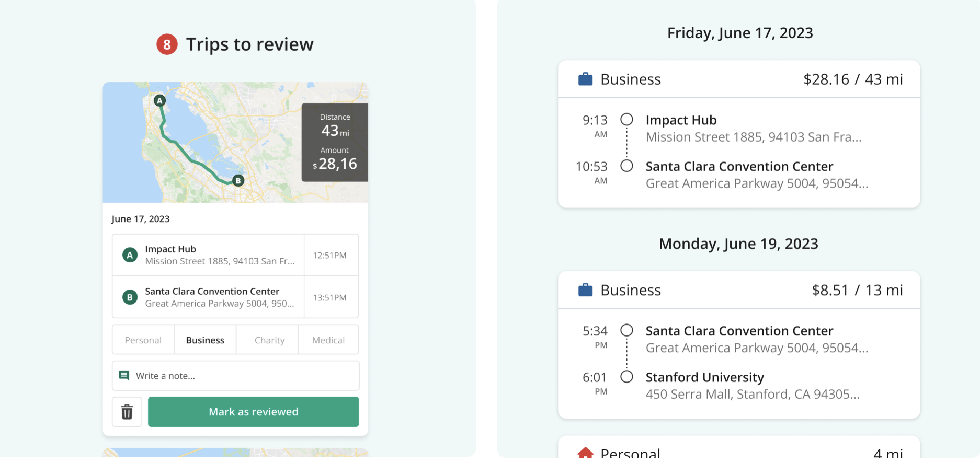Viewport: 980px width, 463px height.
Task: Click map marker A on route
Action: coord(160,100)
